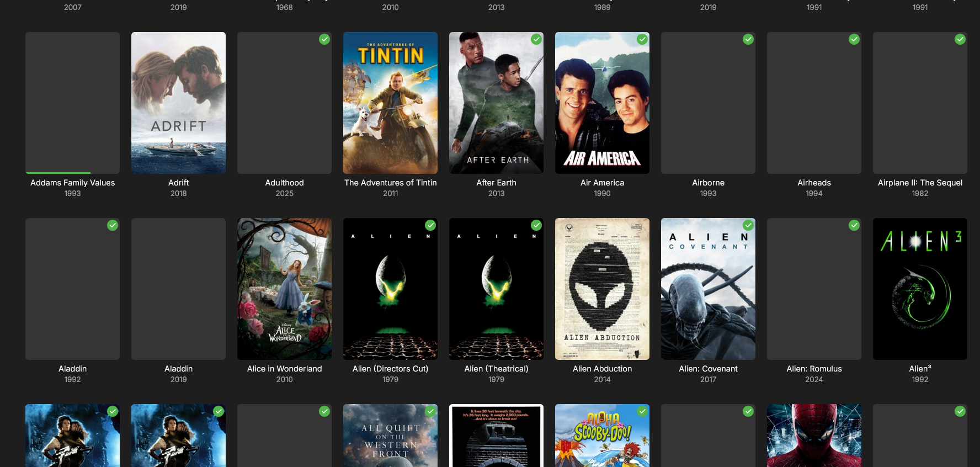980x467 pixels.
Task: Click The Adventures of Tintin title
Action: (390, 183)
